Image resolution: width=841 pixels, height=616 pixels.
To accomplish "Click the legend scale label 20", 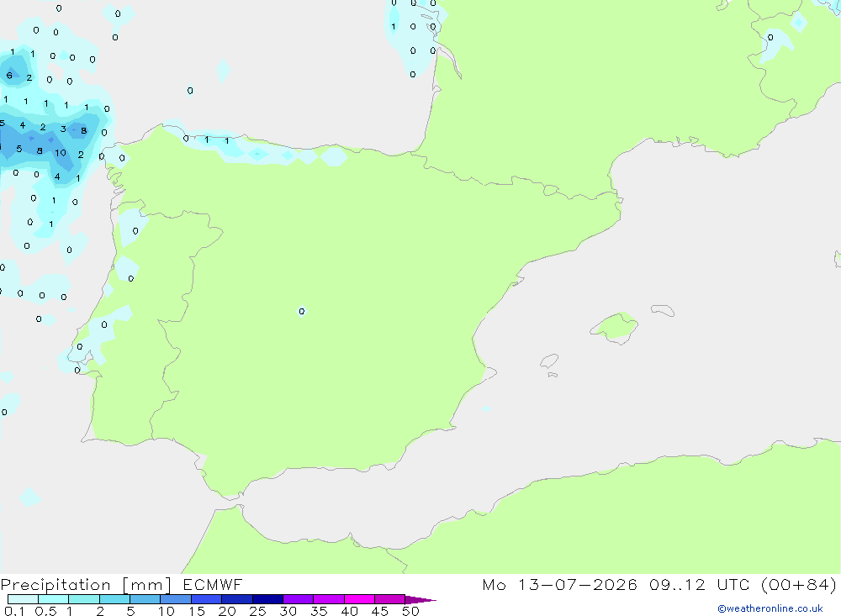I will pos(227,611).
